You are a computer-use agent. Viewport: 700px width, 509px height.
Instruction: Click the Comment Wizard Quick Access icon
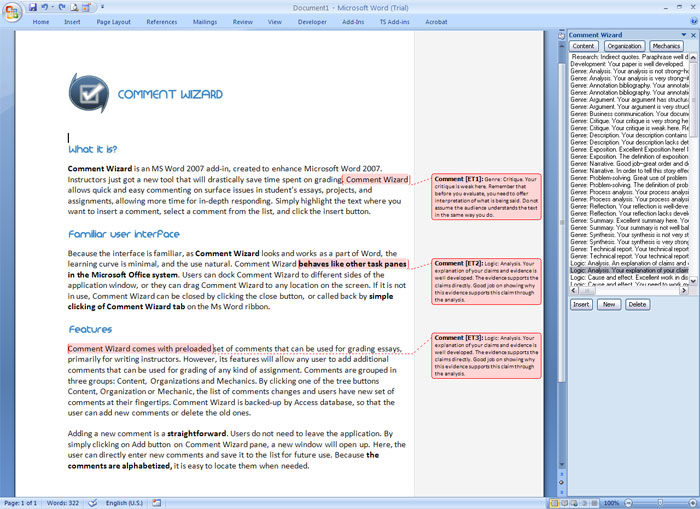click(87, 7)
